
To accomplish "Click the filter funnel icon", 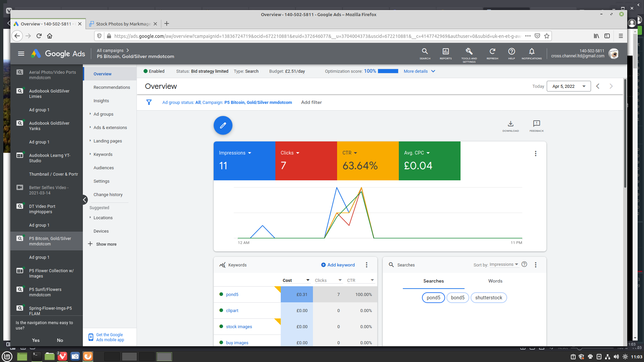I will [x=149, y=102].
